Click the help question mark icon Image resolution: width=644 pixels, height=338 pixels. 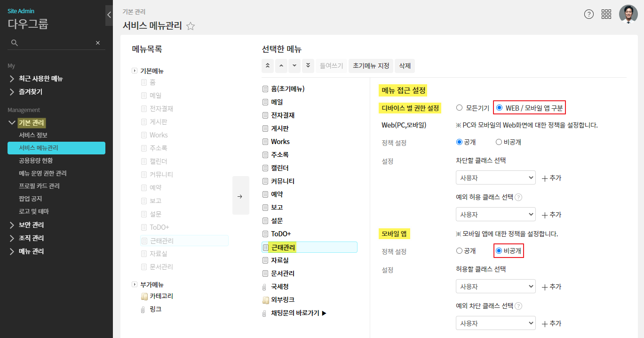click(x=588, y=14)
